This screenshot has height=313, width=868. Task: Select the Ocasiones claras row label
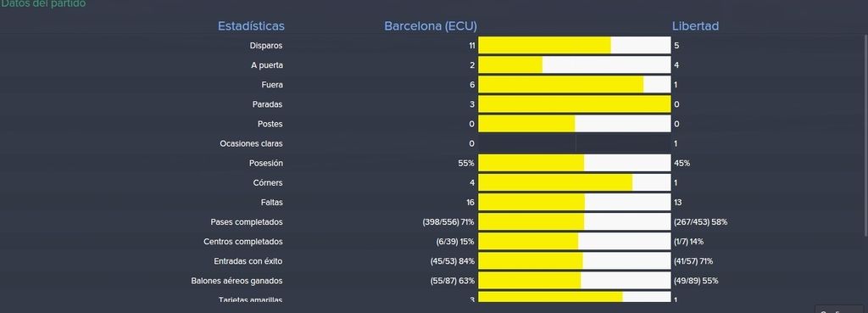tap(251, 143)
